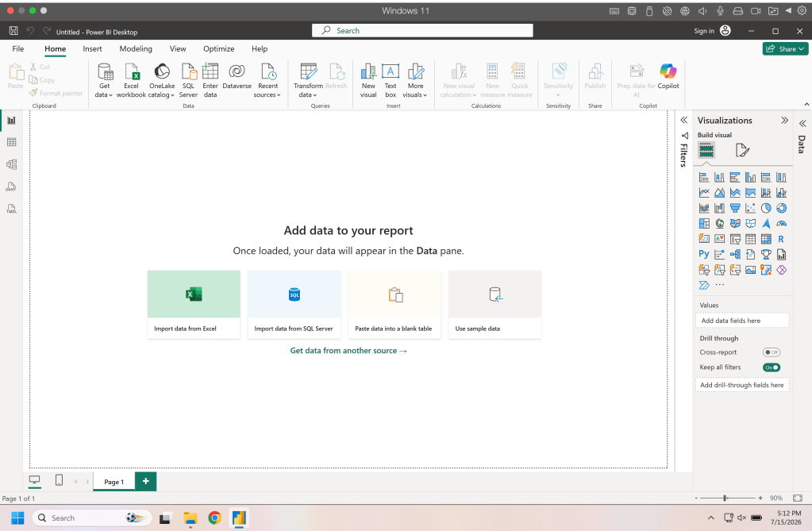Screen dimensions: 812x531
Task: Click the Fit to page icon
Action: coord(798,498)
